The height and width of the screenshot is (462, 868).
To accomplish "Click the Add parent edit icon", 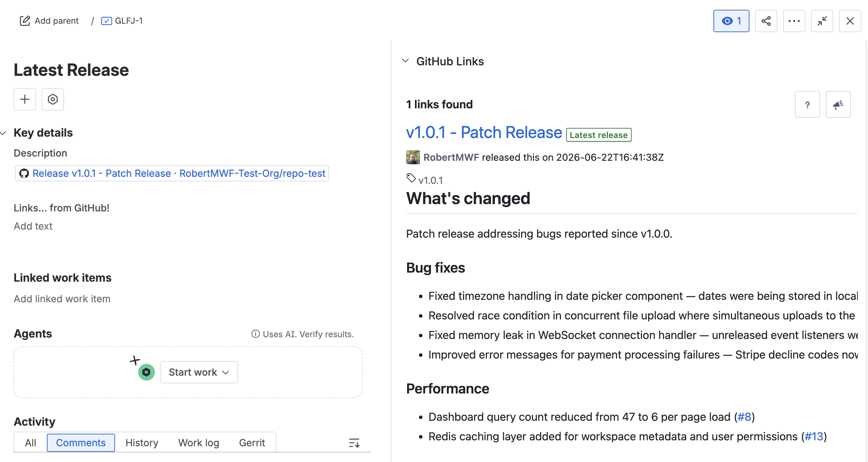I will [25, 21].
